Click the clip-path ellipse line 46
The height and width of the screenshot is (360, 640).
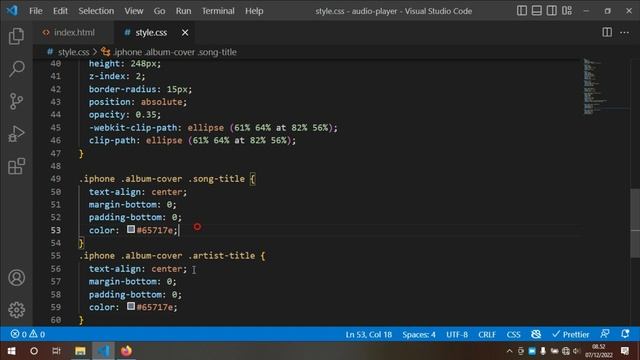(192, 140)
